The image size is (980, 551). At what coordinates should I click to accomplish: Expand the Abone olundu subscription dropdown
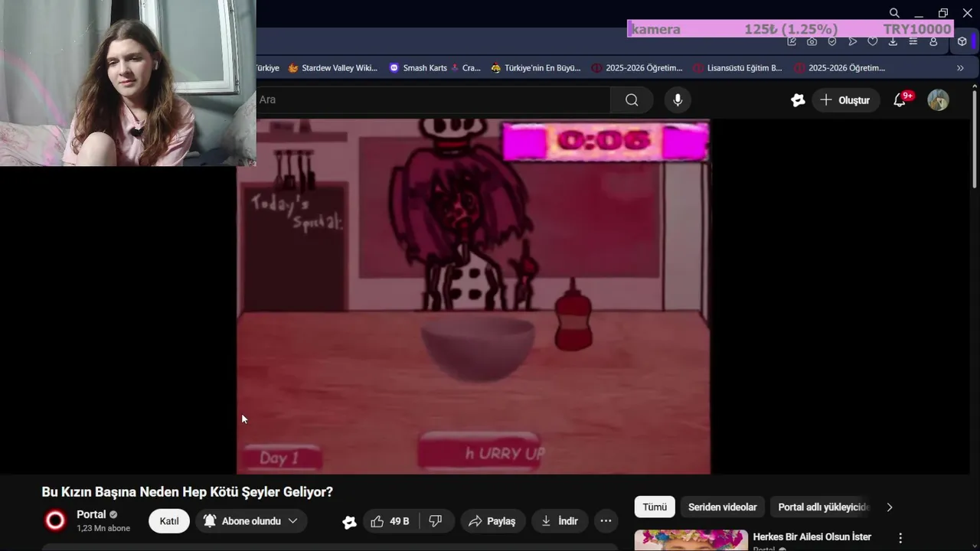pos(251,521)
